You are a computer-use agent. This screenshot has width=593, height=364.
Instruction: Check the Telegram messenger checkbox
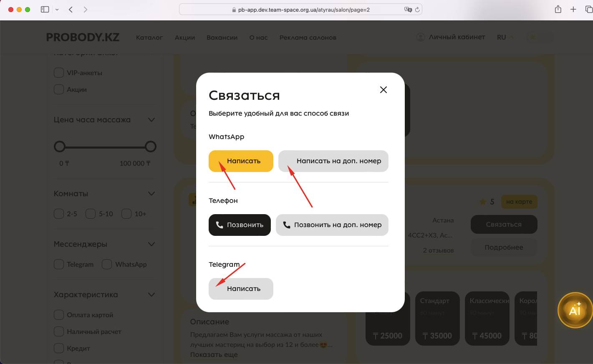[x=59, y=264]
